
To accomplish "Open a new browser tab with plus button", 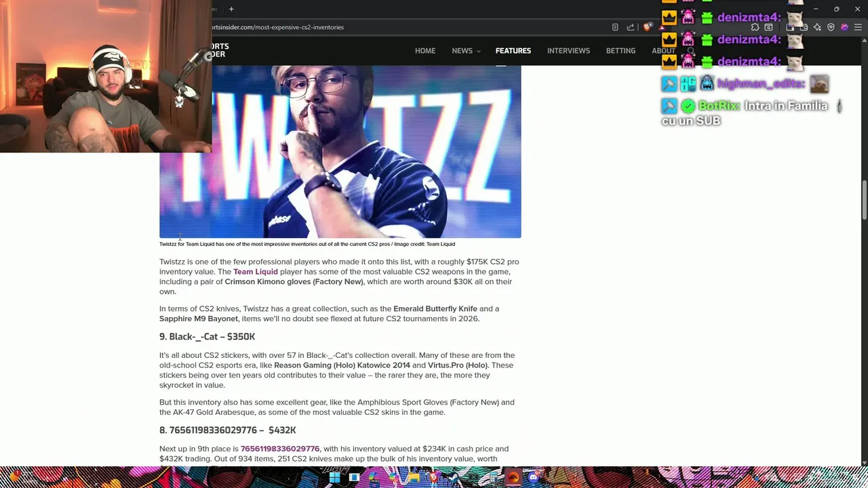I will (231, 9).
